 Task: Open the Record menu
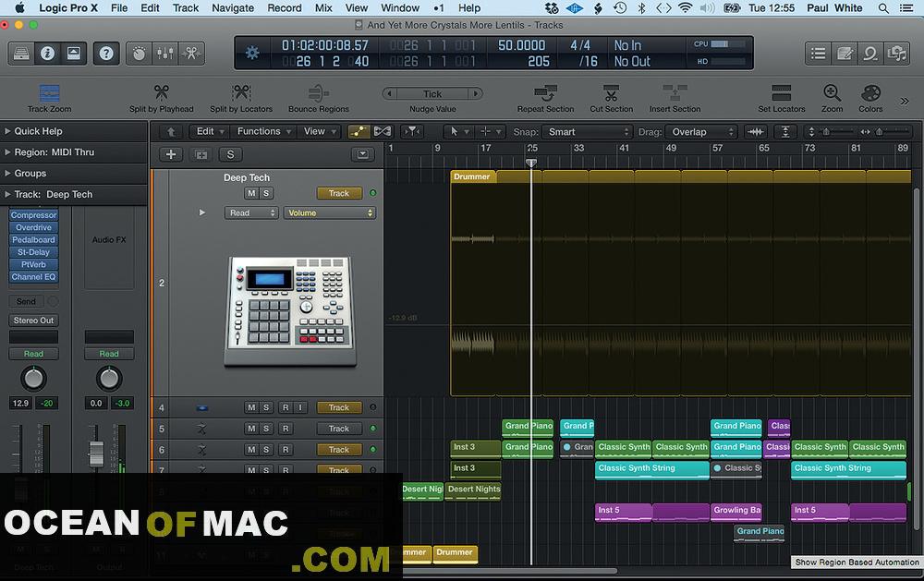click(284, 7)
